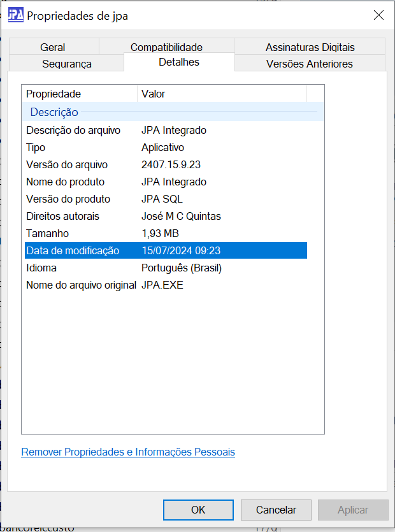
Task: Click the JPA icon in title bar
Action: (16, 16)
